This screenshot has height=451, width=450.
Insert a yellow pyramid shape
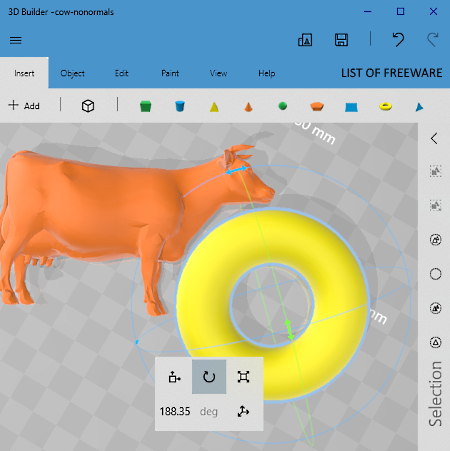coord(214,107)
